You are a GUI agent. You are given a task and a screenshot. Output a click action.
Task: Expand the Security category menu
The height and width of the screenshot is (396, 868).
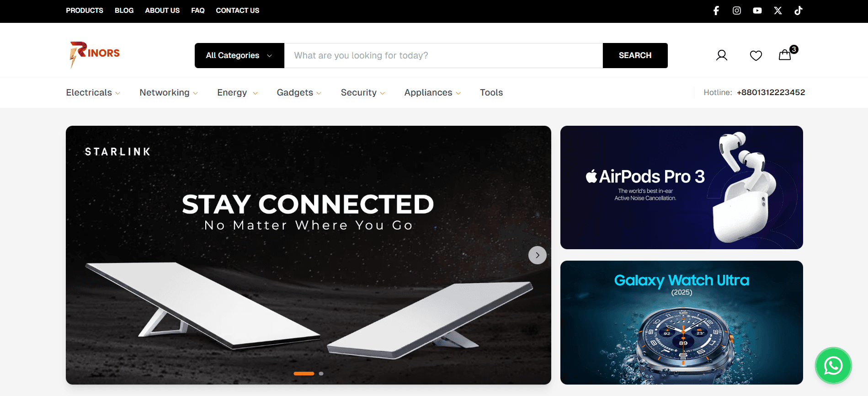coord(363,92)
